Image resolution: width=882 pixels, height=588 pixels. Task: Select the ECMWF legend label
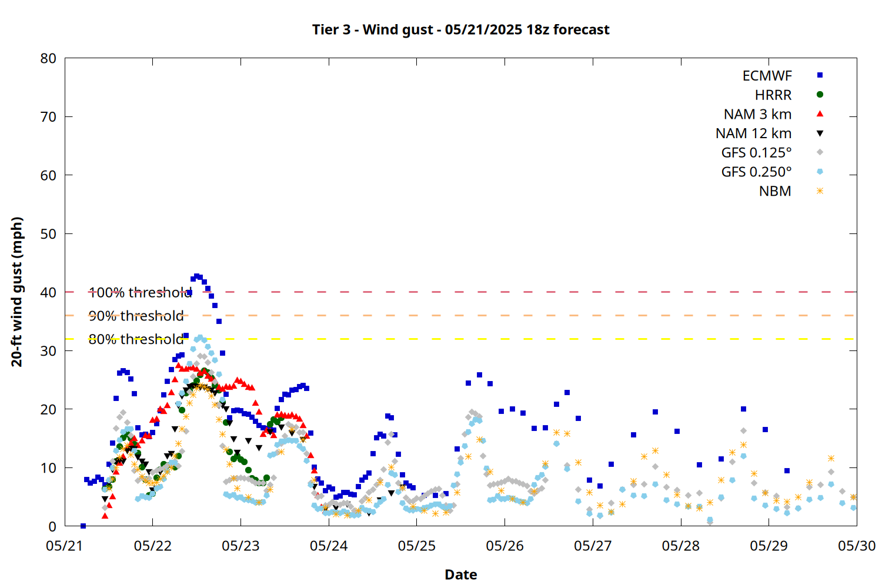[x=767, y=76]
